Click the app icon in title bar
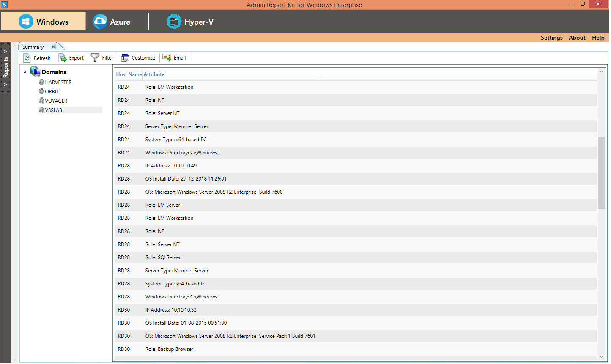 click(x=4, y=5)
